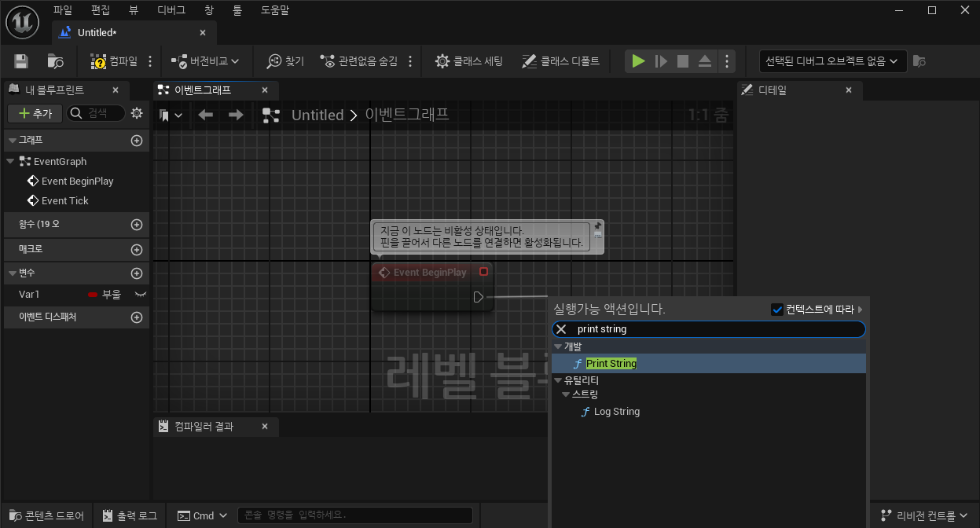Viewport: 980px width, 528px height.
Task: Collapse the 유틸리티 category
Action: click(559, 380)
